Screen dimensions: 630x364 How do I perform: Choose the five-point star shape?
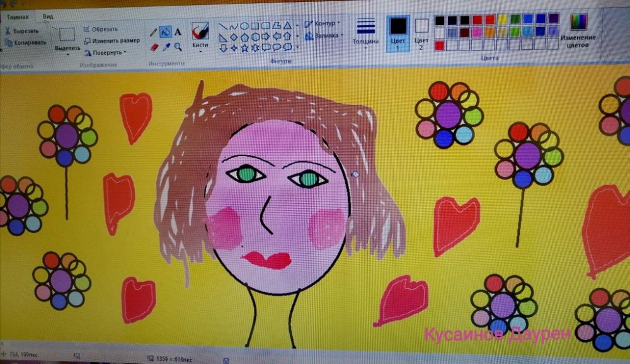tap(244, 47)
